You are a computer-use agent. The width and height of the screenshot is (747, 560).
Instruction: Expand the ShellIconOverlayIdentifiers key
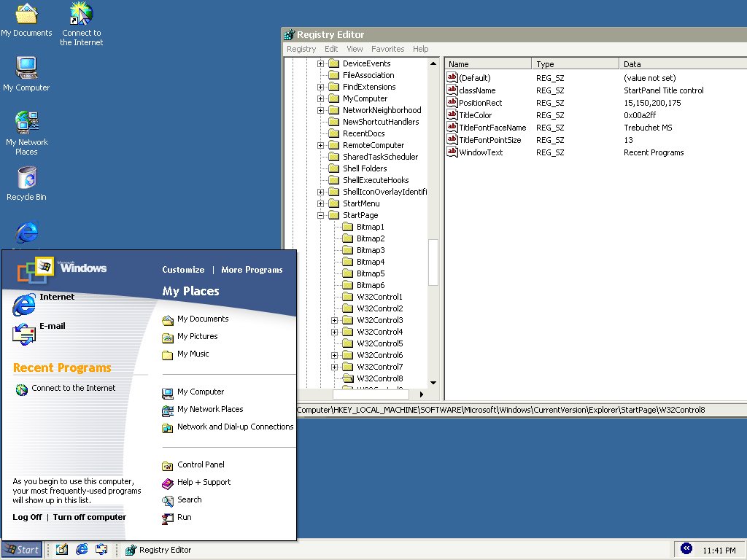coord(321,192)
